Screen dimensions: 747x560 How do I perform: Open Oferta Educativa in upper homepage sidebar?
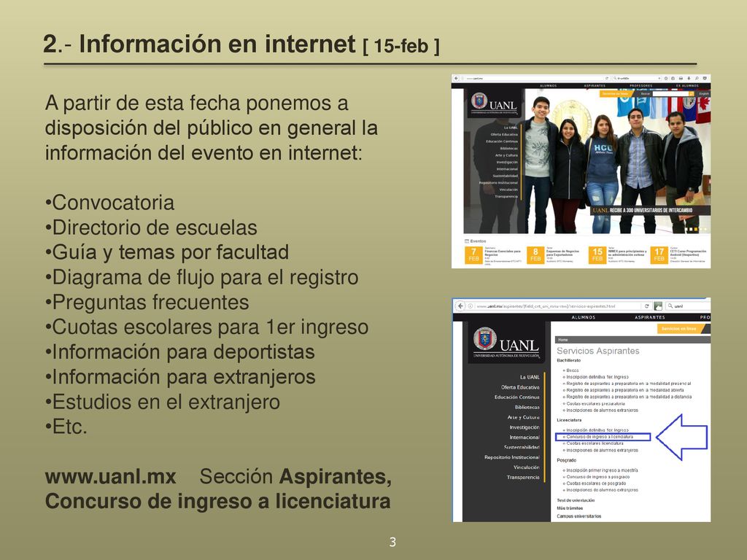pyautogui.click(x=504, y=135)
